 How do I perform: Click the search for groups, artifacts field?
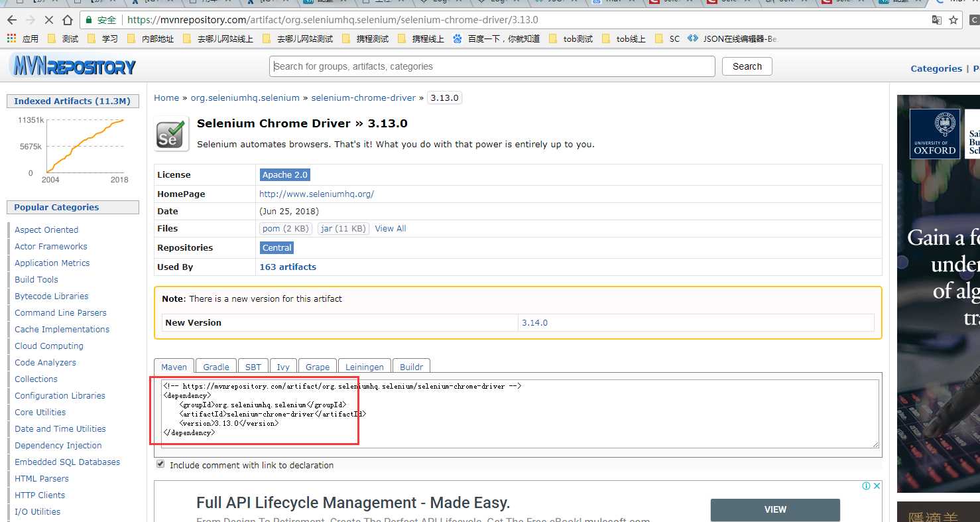[x=492, y=66]
